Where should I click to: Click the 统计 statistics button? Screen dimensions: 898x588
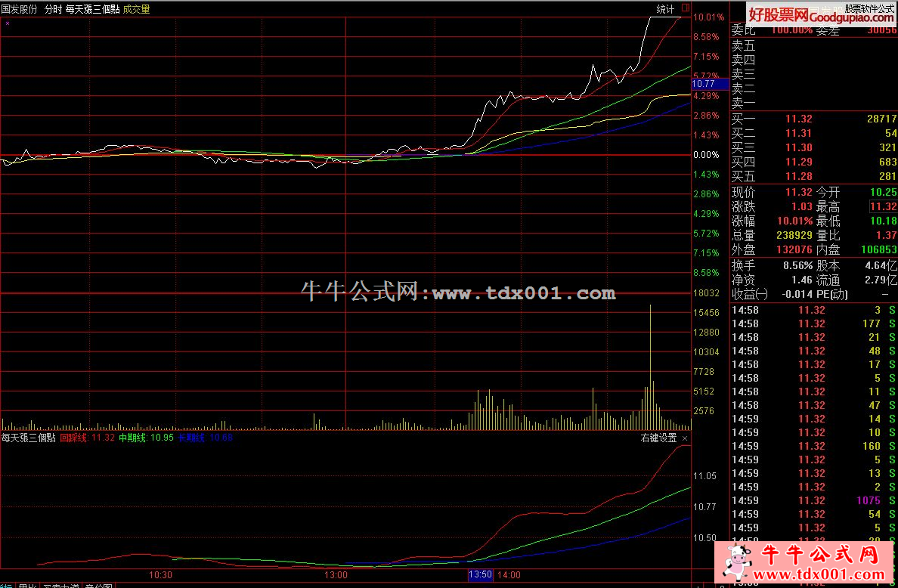(x=665, y=9)
